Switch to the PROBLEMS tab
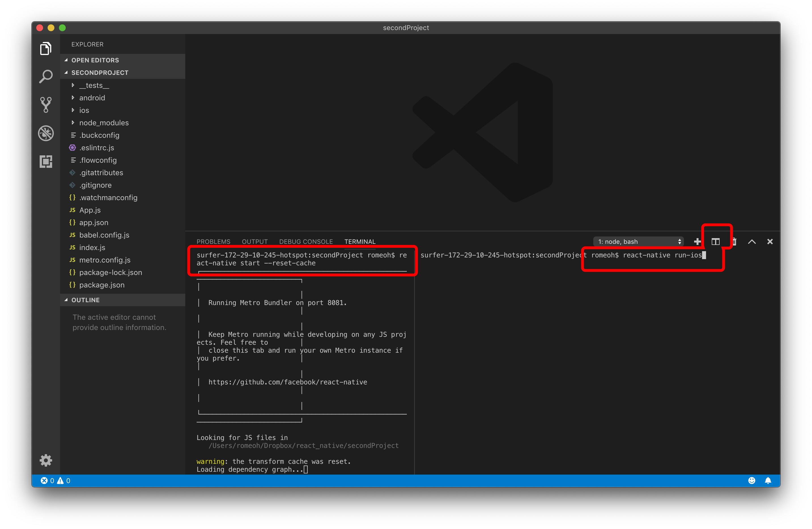The width and height of the screenshot is (812, 529). click(213, 242)
